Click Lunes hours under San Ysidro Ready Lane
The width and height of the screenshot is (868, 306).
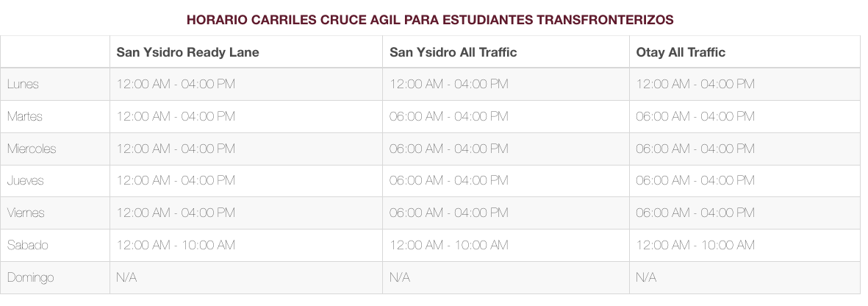(176, 84)
